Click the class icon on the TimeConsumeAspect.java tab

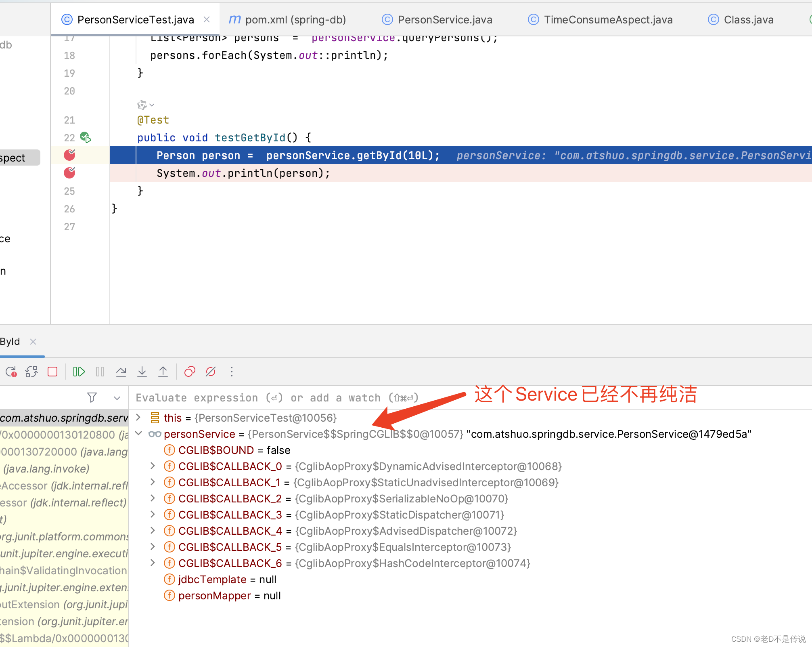click(534, 19)
